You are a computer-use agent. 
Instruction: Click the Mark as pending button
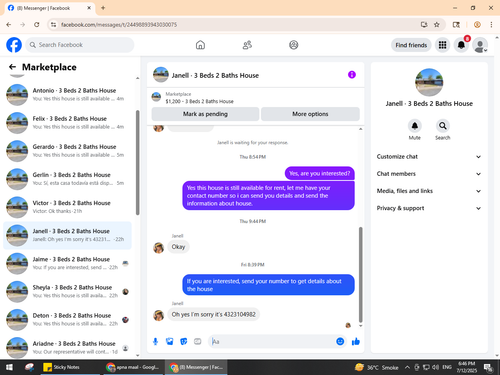(205, 114)
